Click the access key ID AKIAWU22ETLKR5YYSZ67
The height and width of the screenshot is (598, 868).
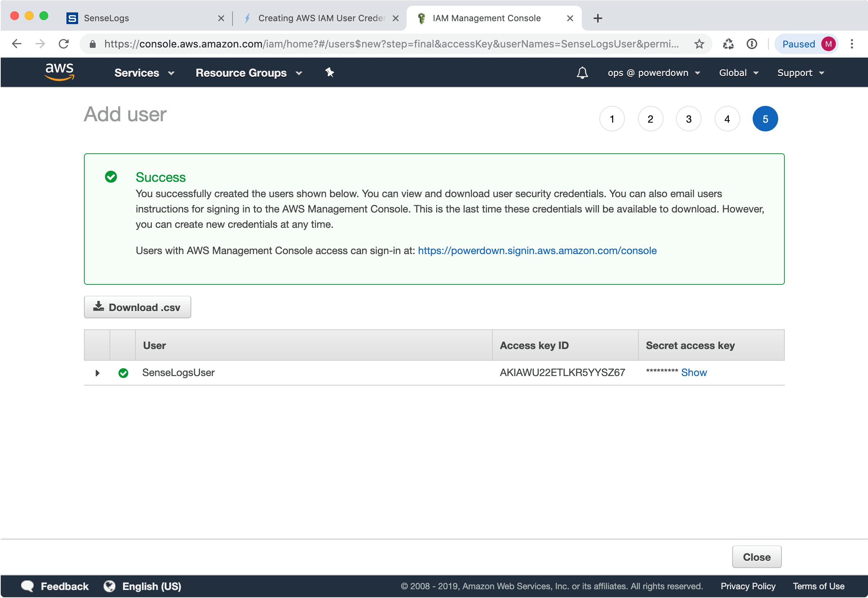pyautogui.click(x=562, y=373)
